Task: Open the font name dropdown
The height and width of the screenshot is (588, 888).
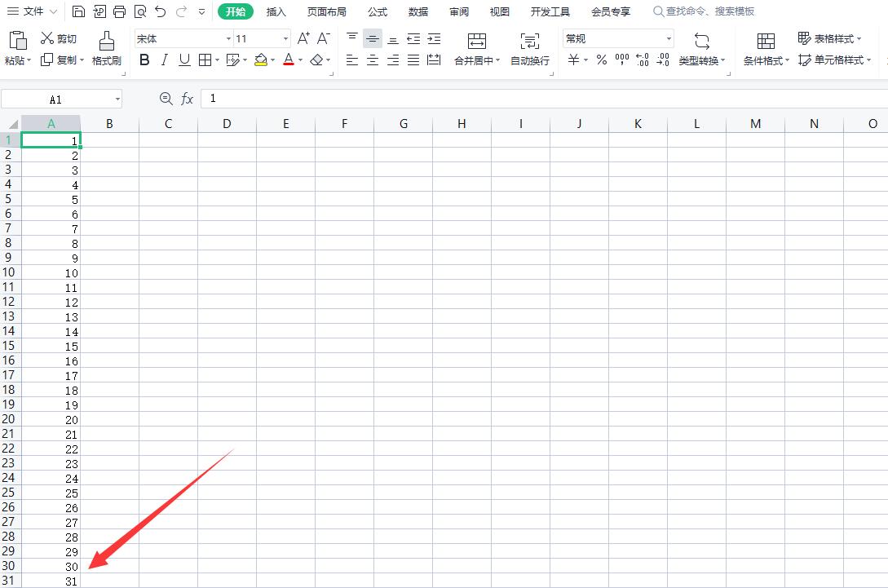Action: (229, 38)
